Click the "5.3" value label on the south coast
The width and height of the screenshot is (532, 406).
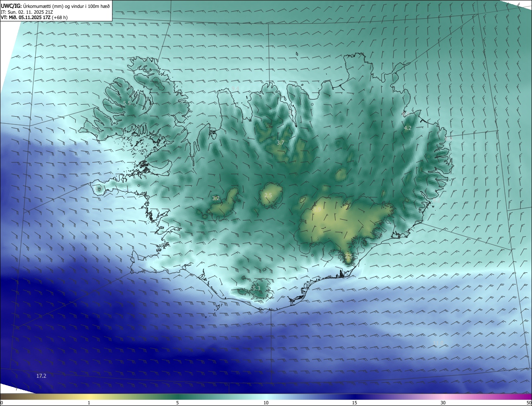[x=256, y=288]
